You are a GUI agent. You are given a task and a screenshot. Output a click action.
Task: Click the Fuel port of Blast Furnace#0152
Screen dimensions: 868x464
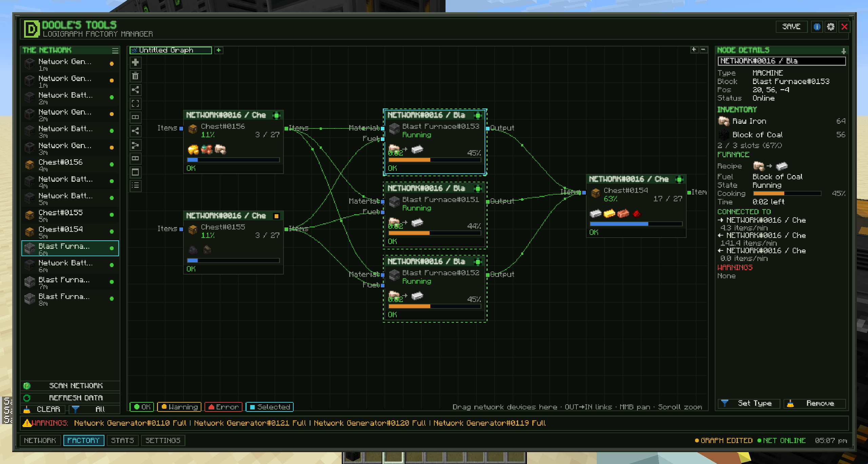point(383,285)
